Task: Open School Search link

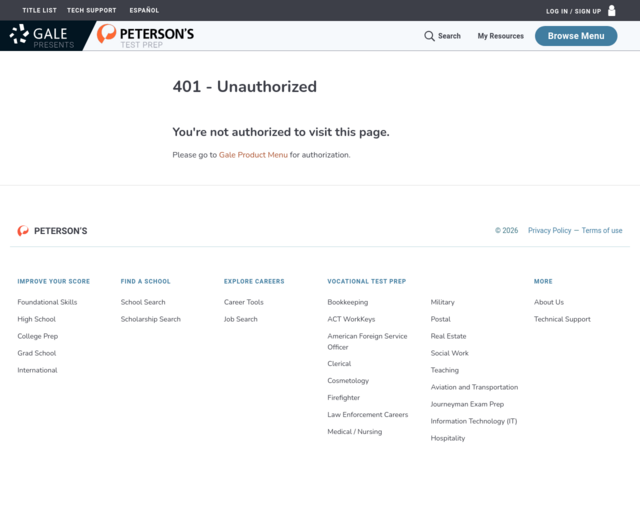Action: (143, 302)
